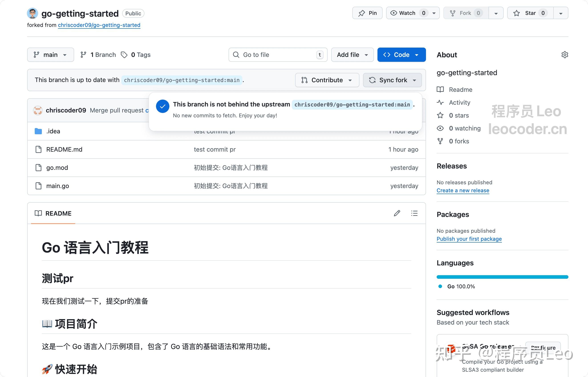Click the Activity pulse icon in About
Screen dimensions: 588x377
point(440,102)
